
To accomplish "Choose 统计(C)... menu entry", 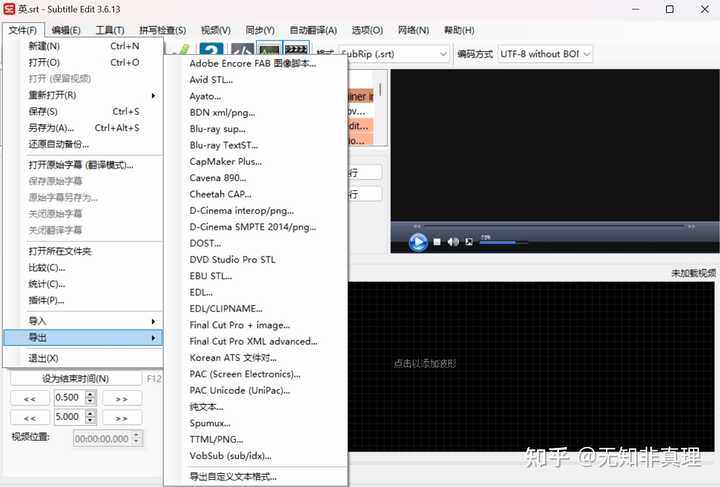I will coord(83,284).
